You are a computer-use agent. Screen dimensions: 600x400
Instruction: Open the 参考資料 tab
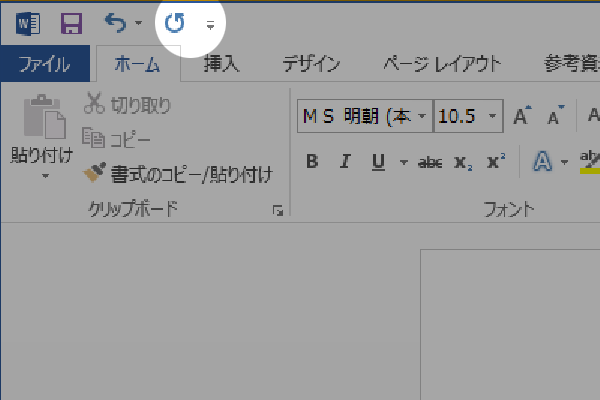pyautogui.click(x=572, y=64)
